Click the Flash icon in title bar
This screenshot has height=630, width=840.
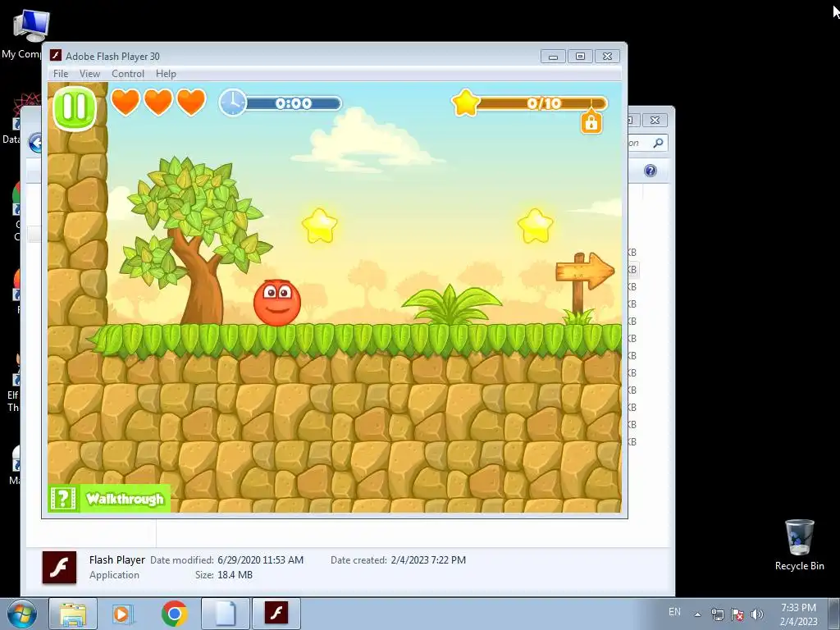[x=55, y=56]
